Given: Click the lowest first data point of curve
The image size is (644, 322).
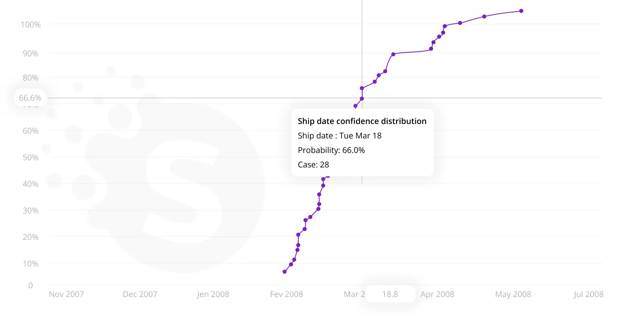Looking at the screenshot, I should 285,272.
